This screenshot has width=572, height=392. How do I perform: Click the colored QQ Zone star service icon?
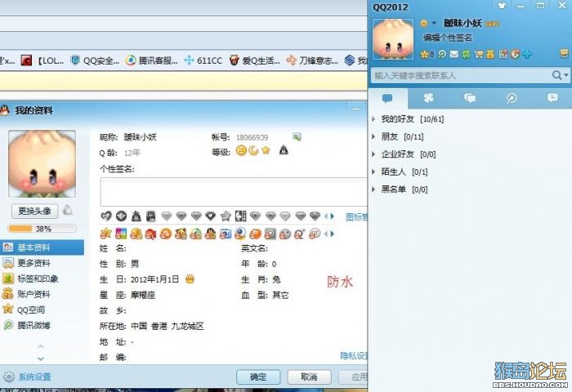[x=105, y=234]
